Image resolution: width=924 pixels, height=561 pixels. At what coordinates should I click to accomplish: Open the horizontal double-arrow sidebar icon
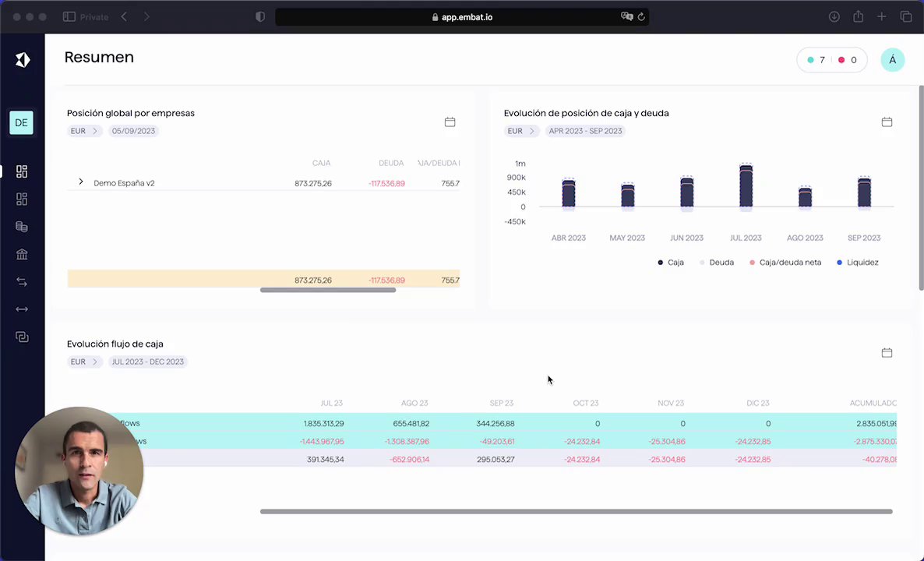tap(22, 309)
